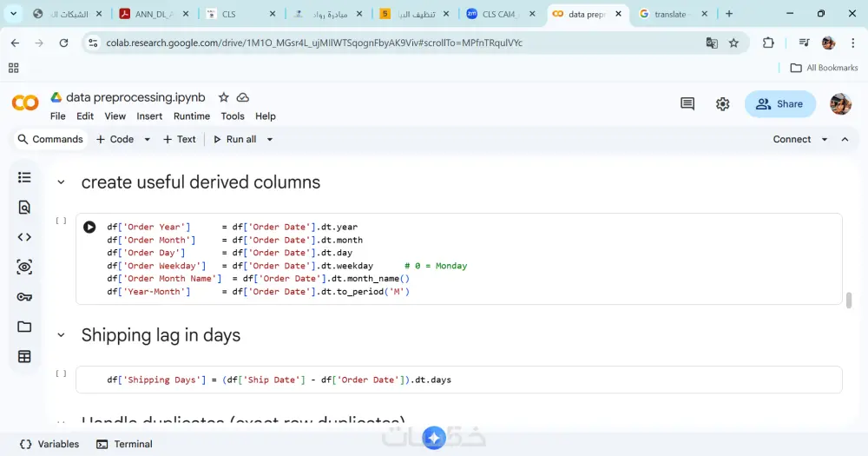The width and height of the screenshot is (868, 456).
Task: Switch to the CLS browser tab
Action: tap(239, 14)
